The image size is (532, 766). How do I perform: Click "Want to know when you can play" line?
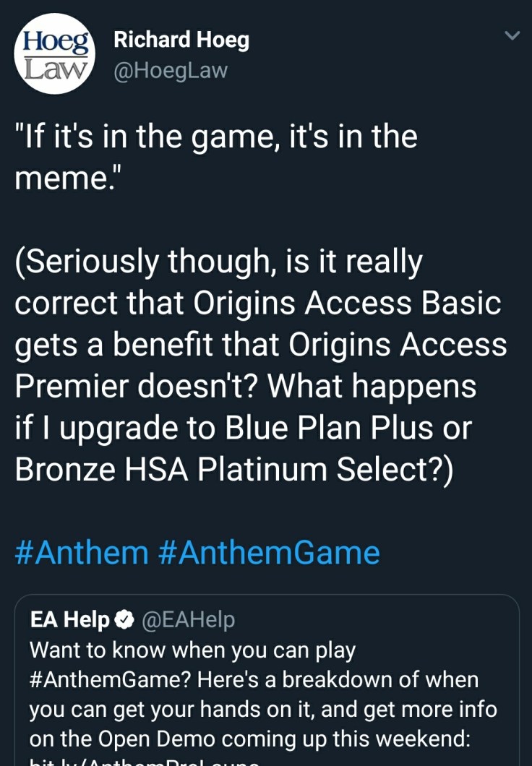pyautogui.click(x=192, y=650)
